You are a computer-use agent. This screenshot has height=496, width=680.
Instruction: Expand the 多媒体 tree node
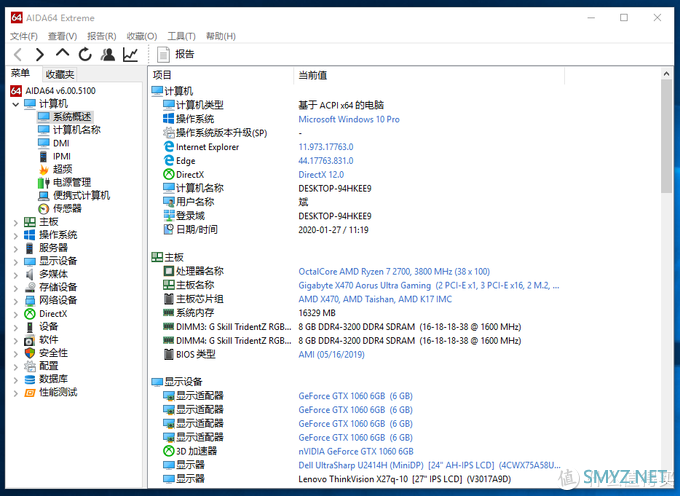tap(16, 275)
